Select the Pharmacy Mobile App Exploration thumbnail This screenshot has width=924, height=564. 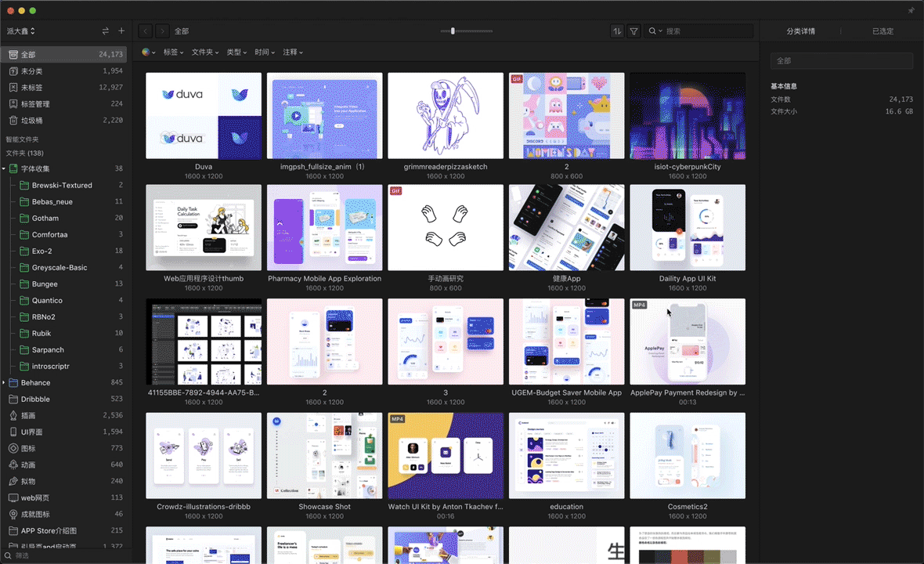(325, 227)
